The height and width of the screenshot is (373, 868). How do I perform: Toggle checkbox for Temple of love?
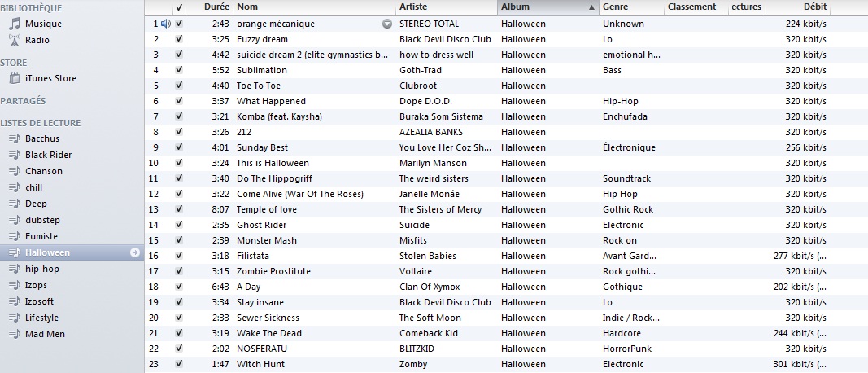(179, 209)
